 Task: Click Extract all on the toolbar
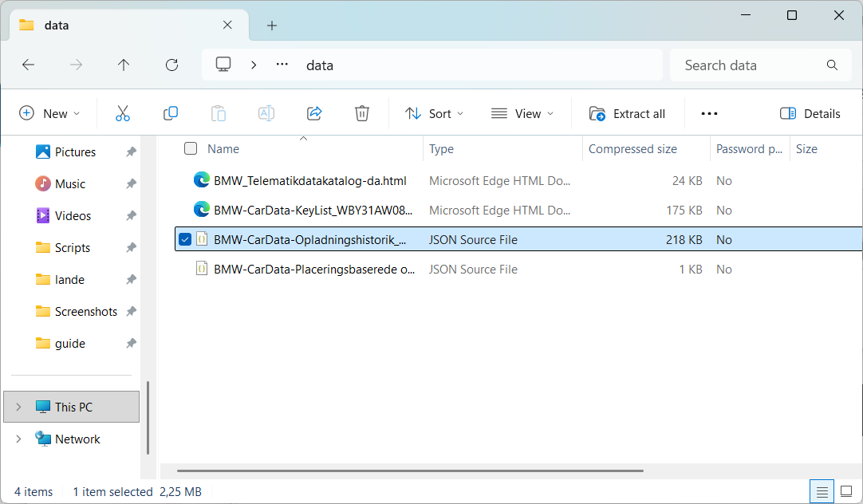(x=629, y=113)
